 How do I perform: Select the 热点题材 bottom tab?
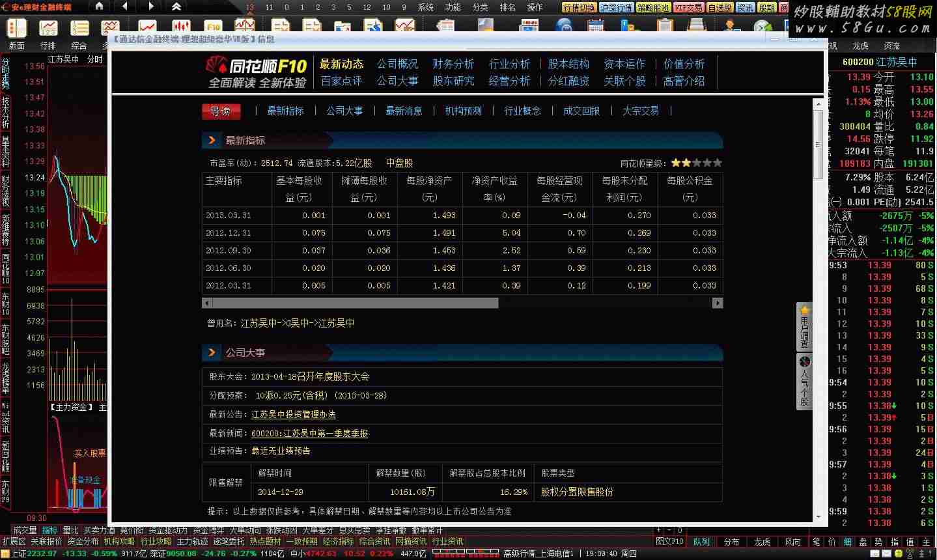tap(265, 541)
